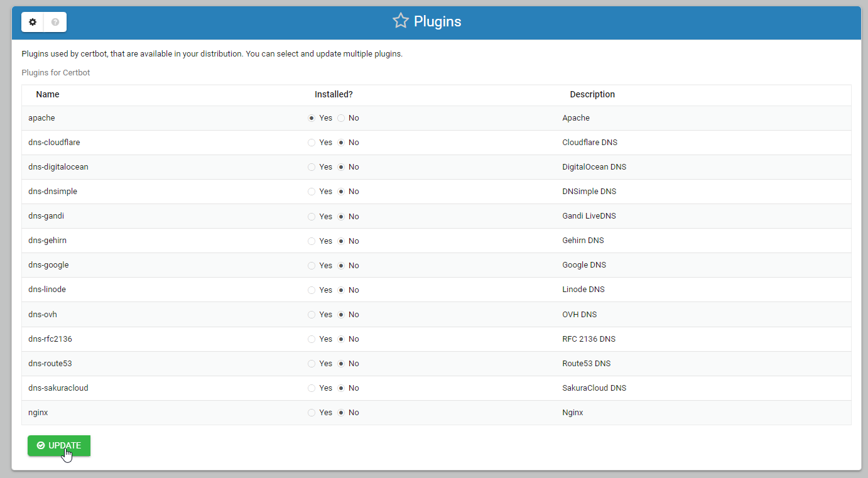Viewport: 868px width, 478px height.
Task: Click the Google DNS description
Action: (584, 265)
